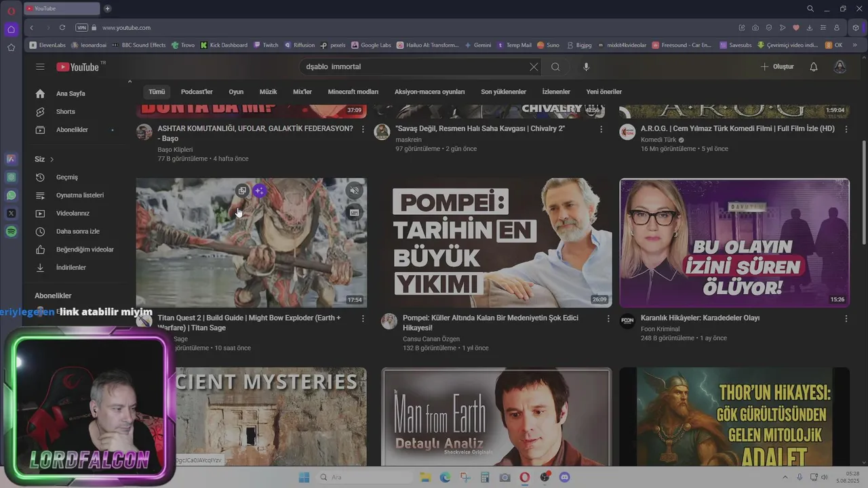Open the Foon Kriminal channel link
This screenshot has width=868, height=488.
(x=660, y=329)
